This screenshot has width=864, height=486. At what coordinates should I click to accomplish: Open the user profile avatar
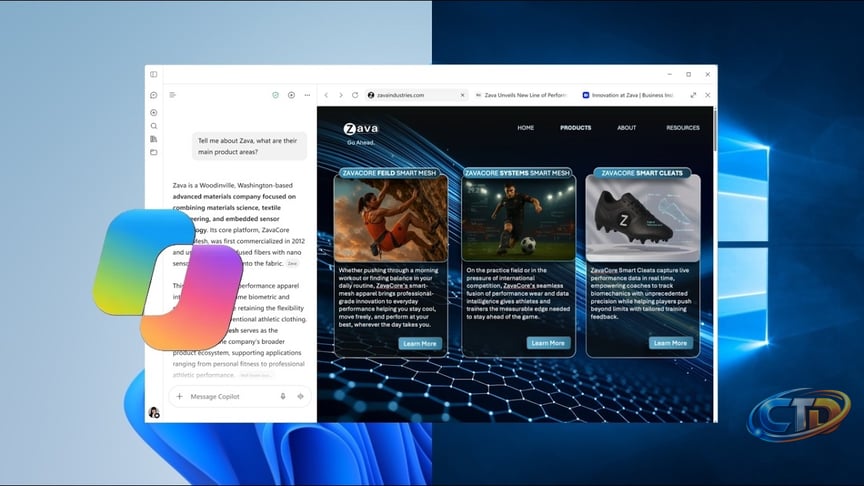click(x=154, y=412)
